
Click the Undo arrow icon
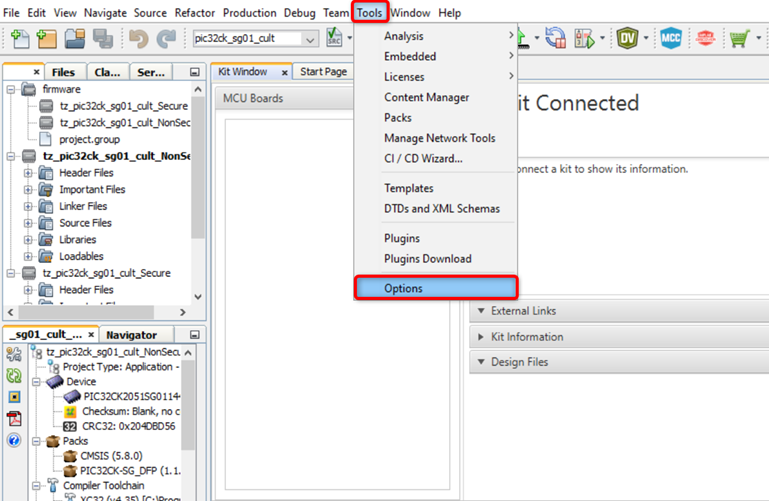click(x=139, y=38)
